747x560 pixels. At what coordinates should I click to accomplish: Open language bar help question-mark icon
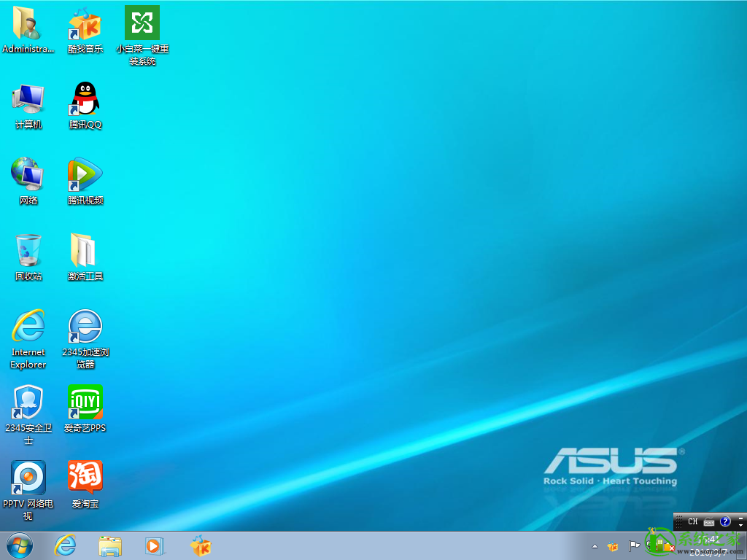[x=725, y=522]
